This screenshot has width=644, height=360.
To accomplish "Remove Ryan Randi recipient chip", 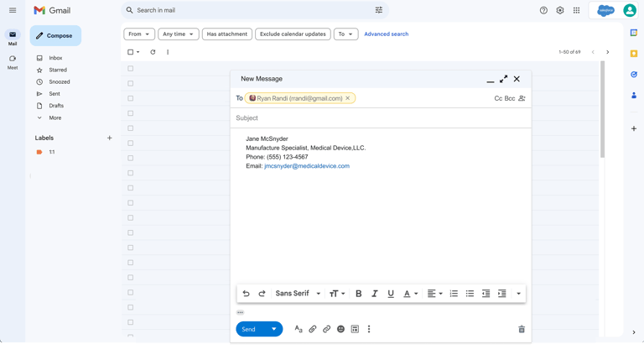I will [x=347, y=98].
